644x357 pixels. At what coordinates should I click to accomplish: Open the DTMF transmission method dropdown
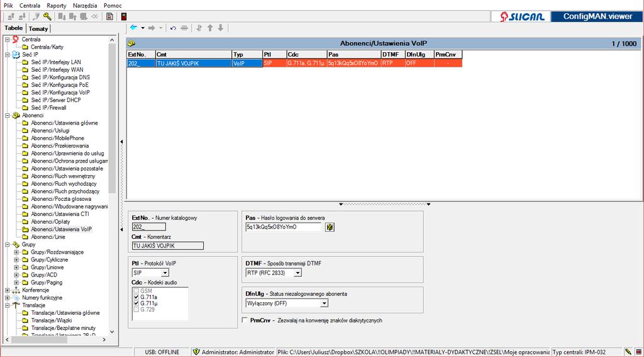tap(297, 273)
